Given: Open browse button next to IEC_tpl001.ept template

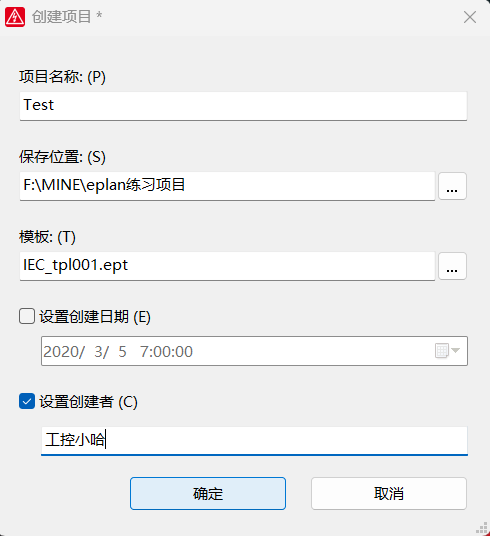Looking at the screenshot, I should [452, 266].
